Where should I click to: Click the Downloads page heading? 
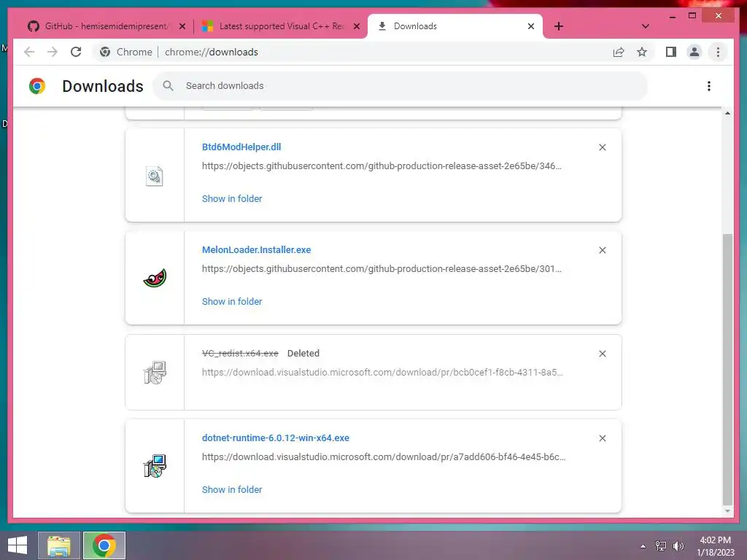pos(102,86)
